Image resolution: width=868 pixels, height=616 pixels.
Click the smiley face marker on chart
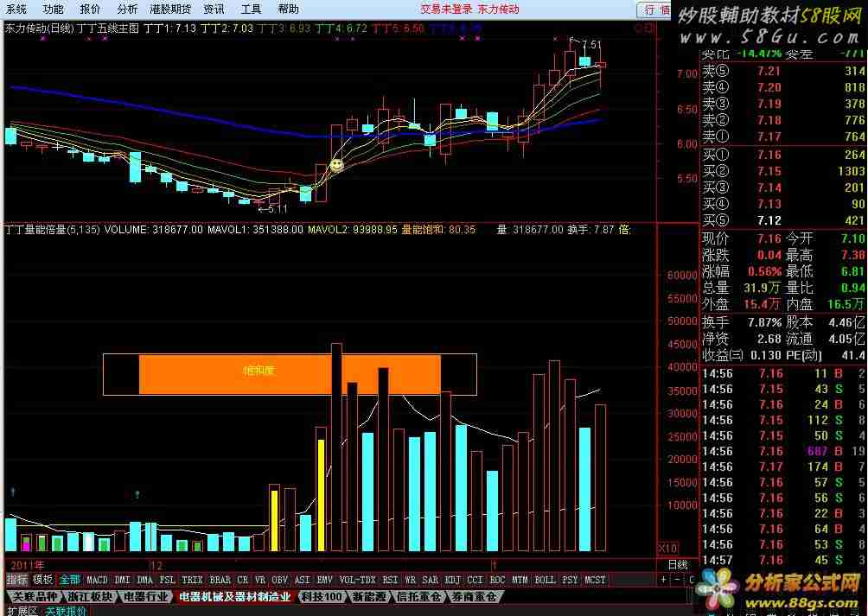coord(336,164)
